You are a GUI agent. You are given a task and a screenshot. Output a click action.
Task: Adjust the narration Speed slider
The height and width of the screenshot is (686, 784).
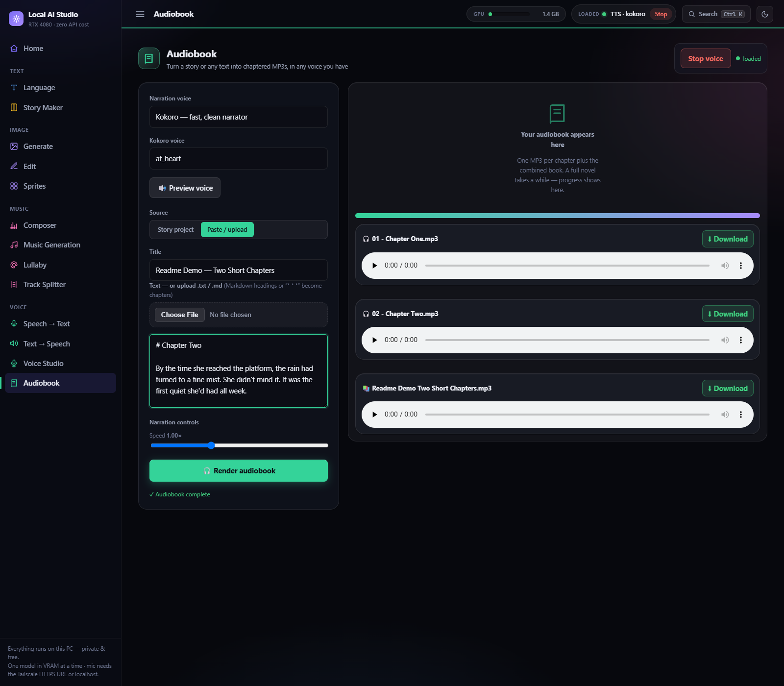tap(240, 445)
